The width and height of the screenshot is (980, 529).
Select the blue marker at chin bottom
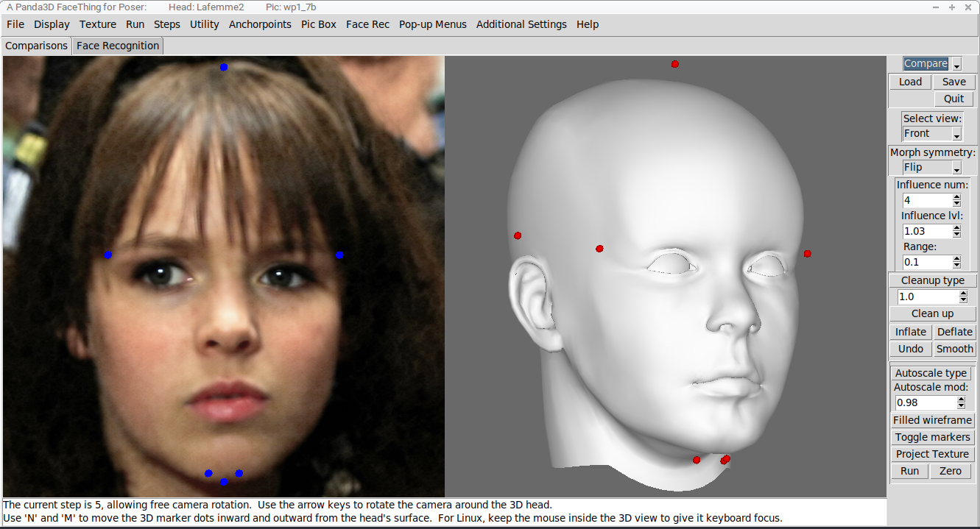[x=224, y=482]
